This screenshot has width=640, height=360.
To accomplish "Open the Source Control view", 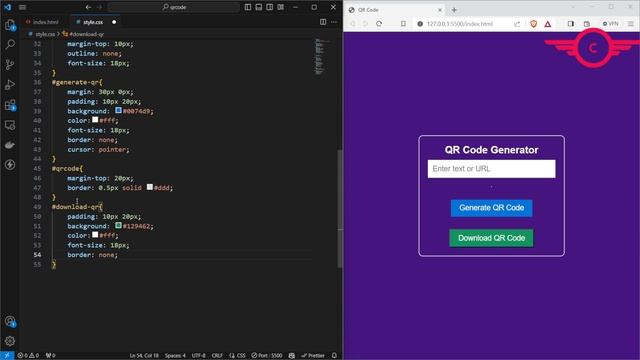I will [10, 64].
